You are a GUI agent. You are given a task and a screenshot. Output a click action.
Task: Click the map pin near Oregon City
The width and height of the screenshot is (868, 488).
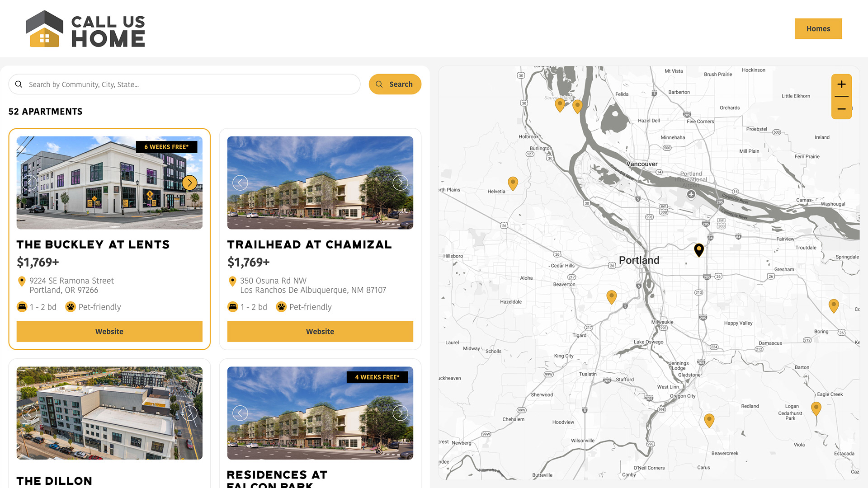[709, 420]
